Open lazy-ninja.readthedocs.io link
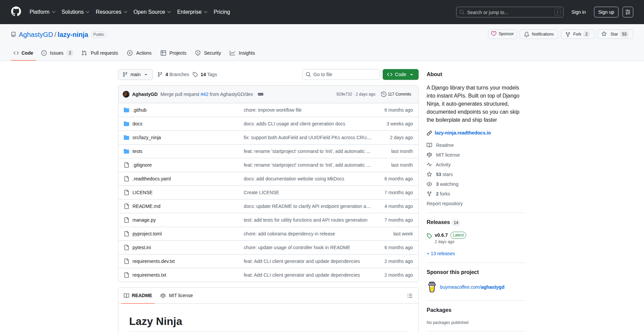This screenshot has width=644, height=333. pos(463,133)
